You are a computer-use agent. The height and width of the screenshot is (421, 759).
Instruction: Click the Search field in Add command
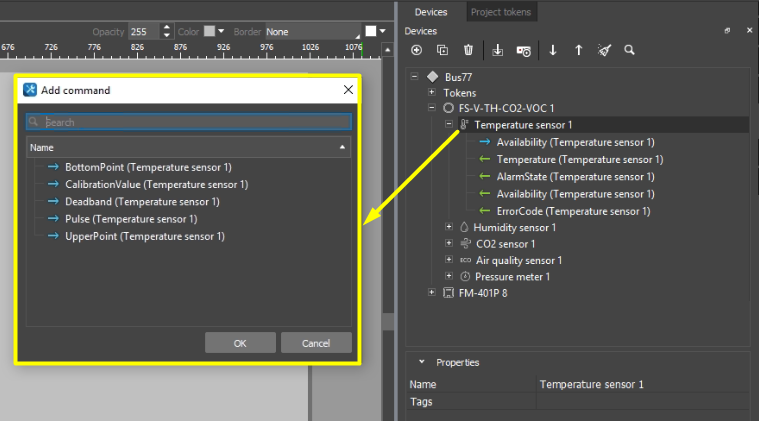coord(190,122)
